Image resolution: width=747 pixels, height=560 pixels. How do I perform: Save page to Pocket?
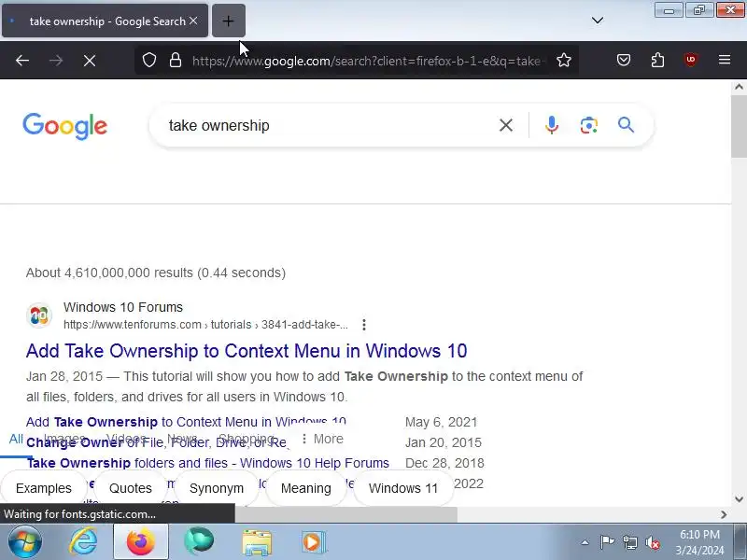624,60
